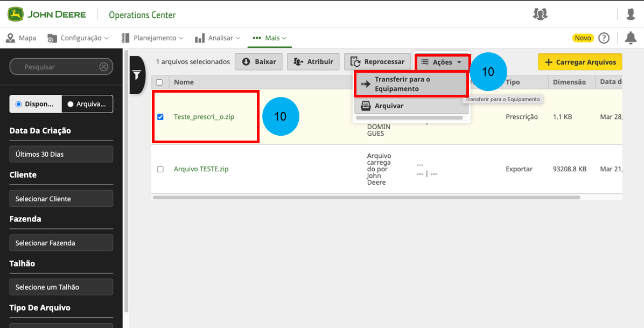Open the Ações dropdown button
Screen dimensions: 644x328
[442, 62]
